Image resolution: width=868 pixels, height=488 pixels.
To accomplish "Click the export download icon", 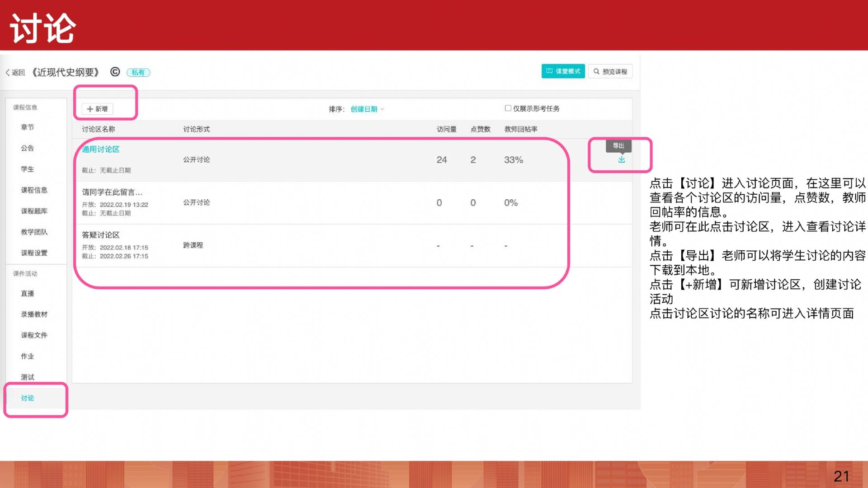I will pos(622,160).
